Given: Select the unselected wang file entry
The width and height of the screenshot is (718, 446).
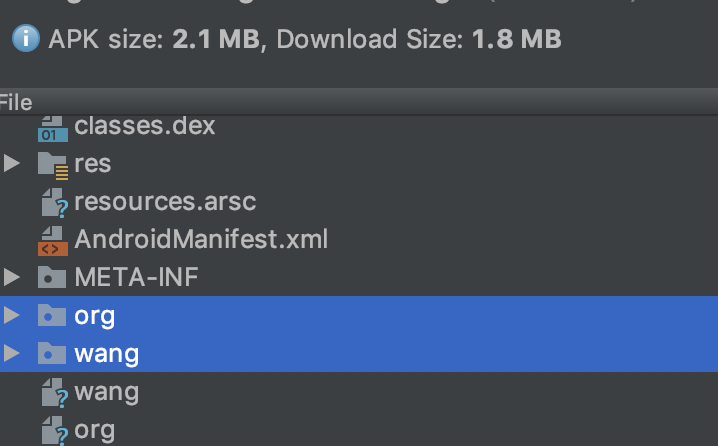Looking at the screenshot, I should tap(359, 391).
